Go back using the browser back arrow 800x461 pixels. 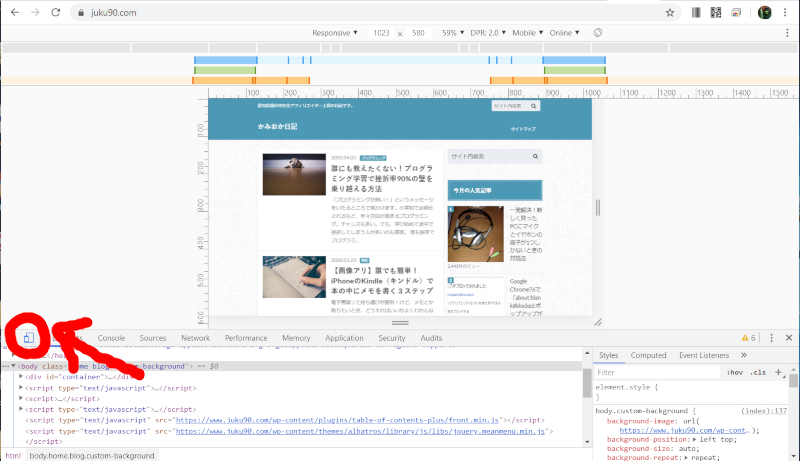[x=15, y=13]
